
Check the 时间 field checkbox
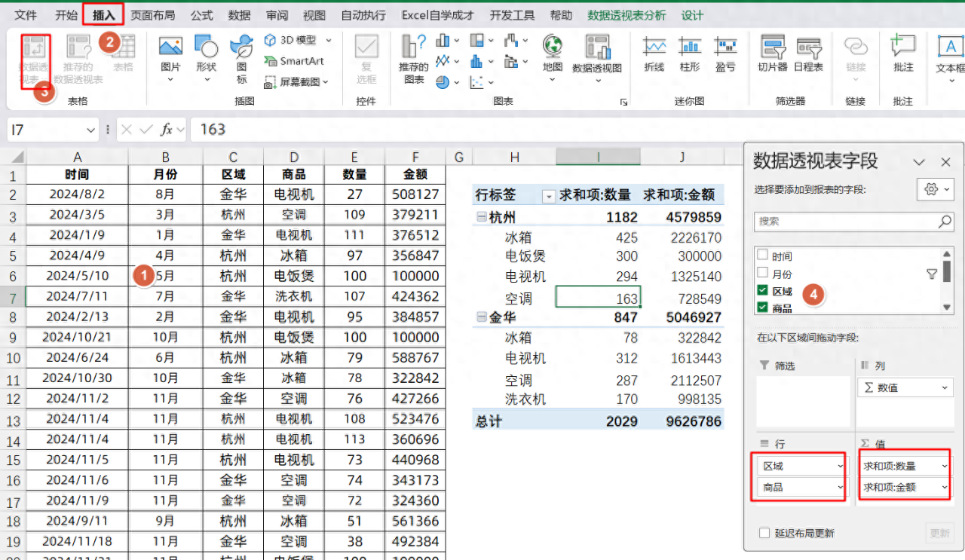[762, 256]
